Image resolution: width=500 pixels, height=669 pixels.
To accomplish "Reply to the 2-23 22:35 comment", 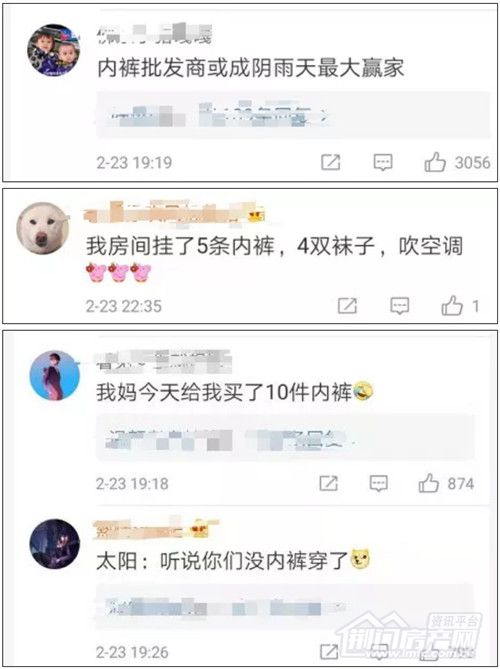I will (x=400, y=306).
